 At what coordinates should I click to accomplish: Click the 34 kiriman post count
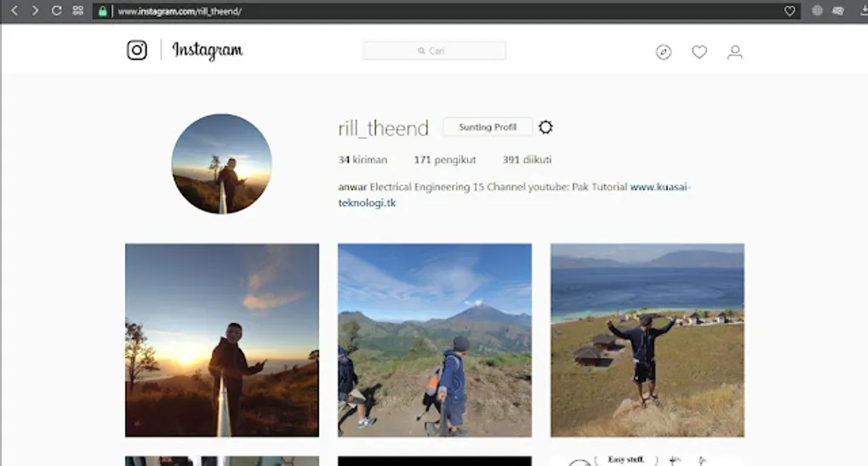pyautogui.click(x=363, y=159)
